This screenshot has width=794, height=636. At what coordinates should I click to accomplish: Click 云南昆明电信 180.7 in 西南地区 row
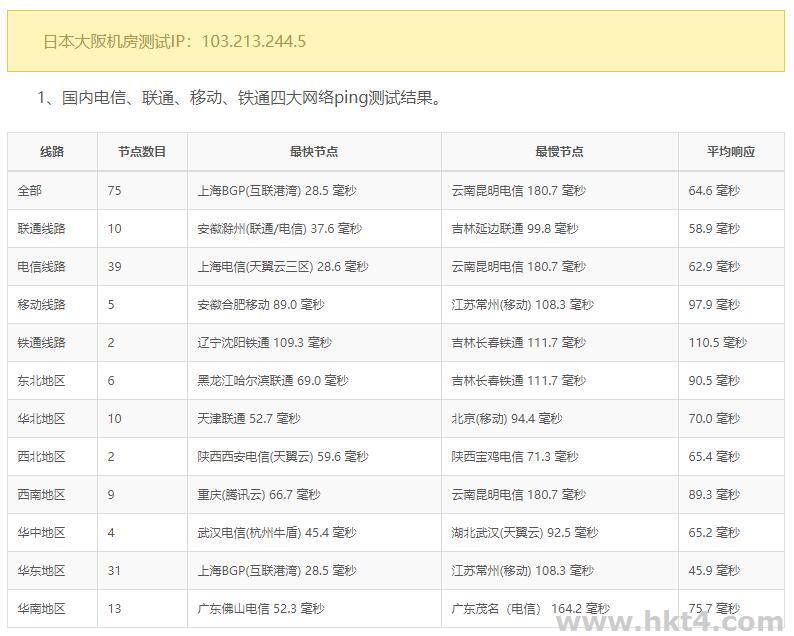point(519,494)
